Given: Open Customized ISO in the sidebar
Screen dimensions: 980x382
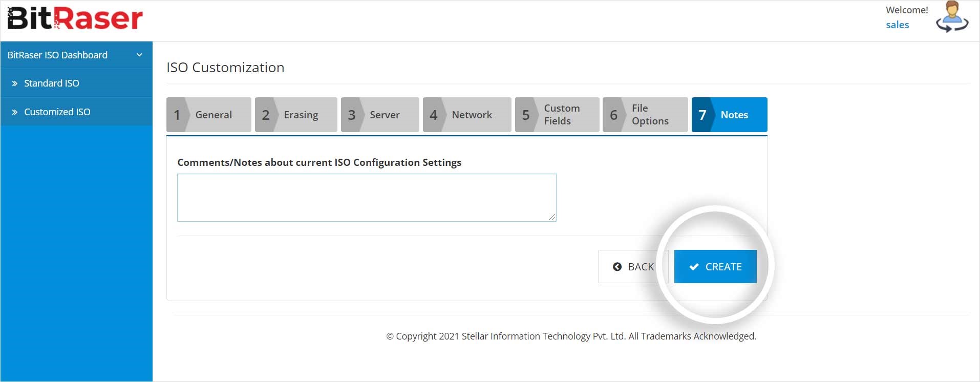Looking at the screenshot, I should point(76,112).
